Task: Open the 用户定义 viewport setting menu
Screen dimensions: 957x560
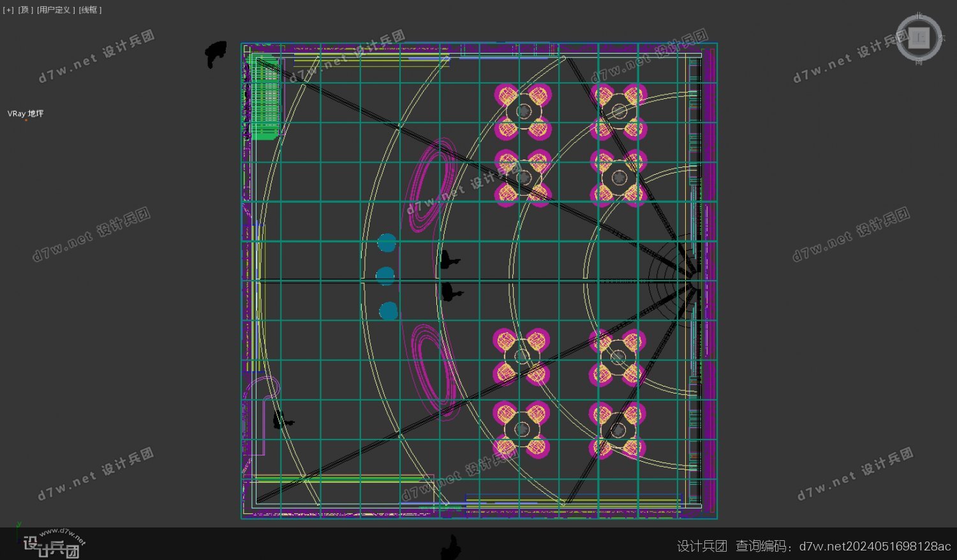Action: point(56,10)
